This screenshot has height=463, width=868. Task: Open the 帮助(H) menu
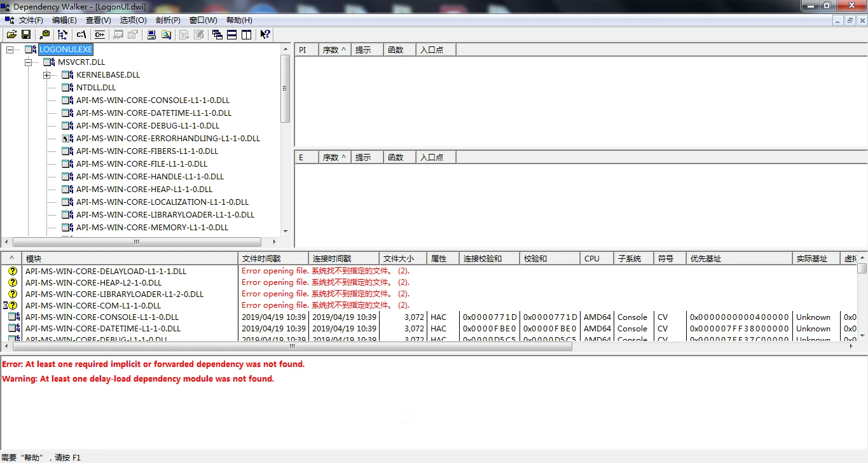point(239,20)
